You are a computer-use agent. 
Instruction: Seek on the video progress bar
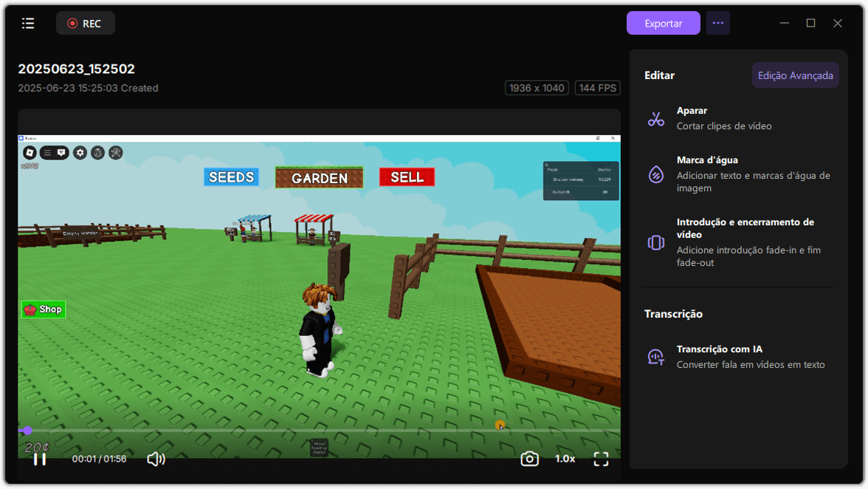tap(319, 431)
